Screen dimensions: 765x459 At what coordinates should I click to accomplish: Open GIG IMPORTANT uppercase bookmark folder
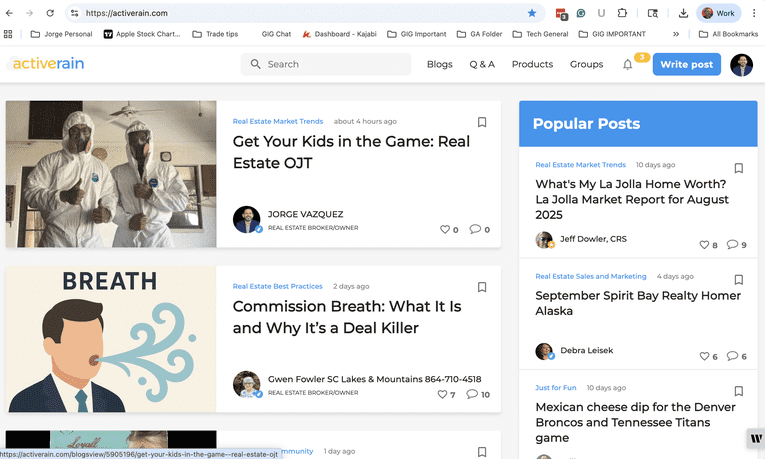pyautogui.click(x=612, y=34)
